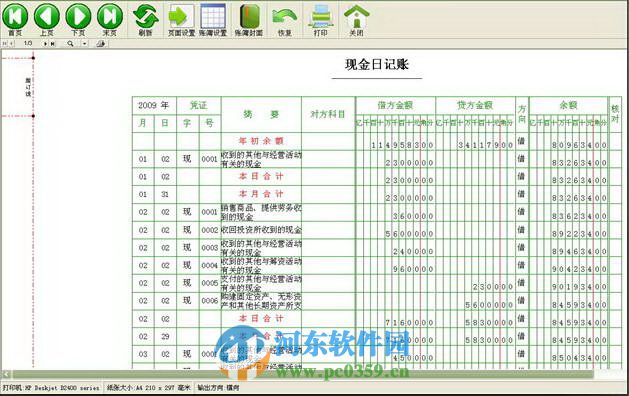The width and height of the screenshot is (629, 396).
Task: Click the horizontal scrollbar at bottom
Action: [303, 374]
